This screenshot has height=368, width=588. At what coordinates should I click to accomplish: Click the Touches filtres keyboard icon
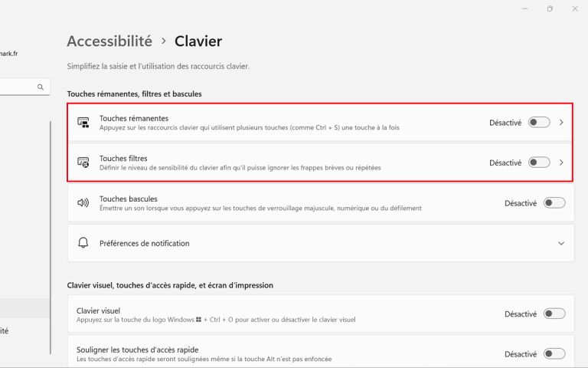83,163
